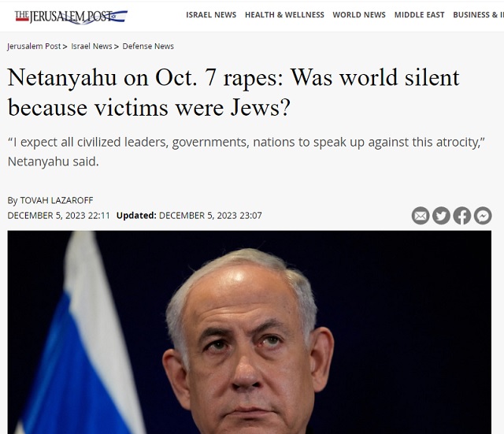Select Middle East navigation item
The height and width of the screenshot is (434, 504).
[419, 15]
